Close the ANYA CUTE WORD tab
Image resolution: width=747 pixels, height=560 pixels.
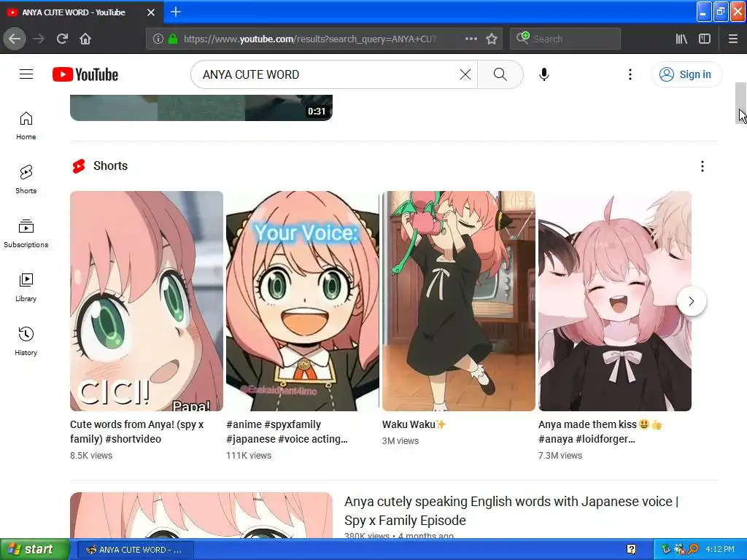point(151,12)
